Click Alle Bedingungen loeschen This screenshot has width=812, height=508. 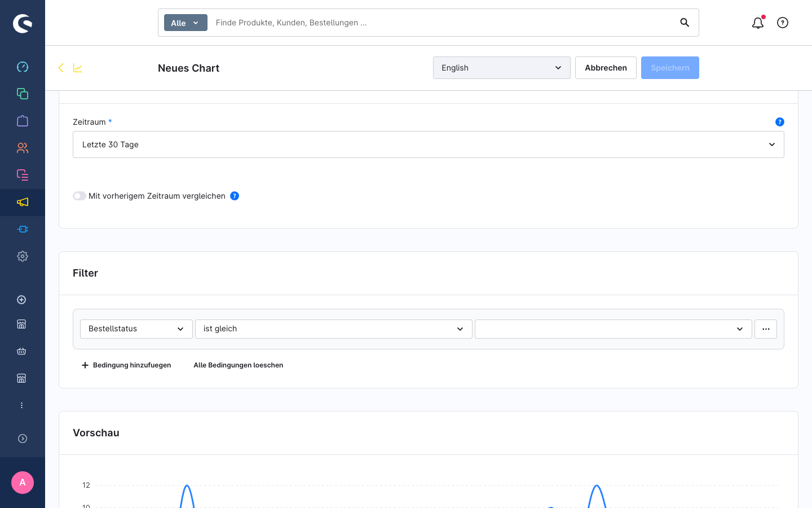click(239, 365)
